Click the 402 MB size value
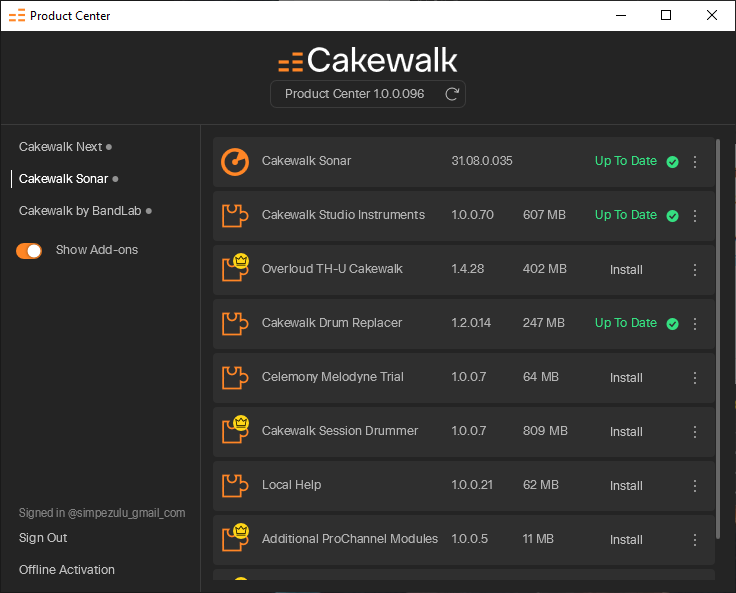The image size is (736, 593). click(x=544, y=269)
